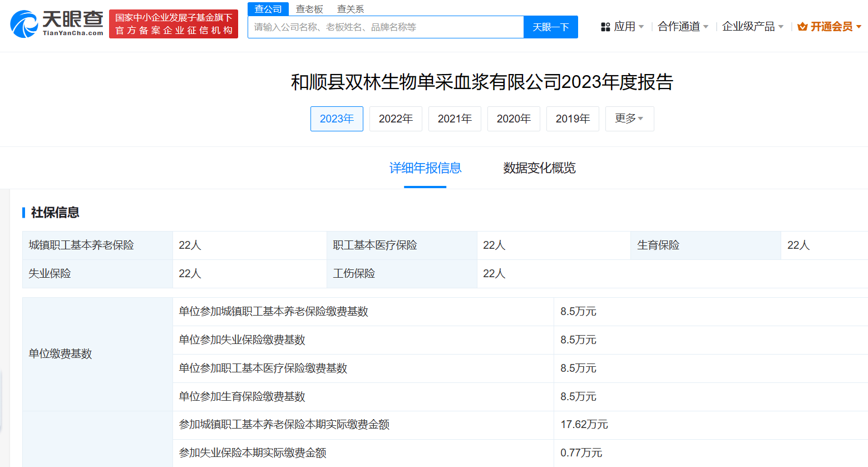
Task: Click the 天眼一下 search button
Action: pyautogui.click(x=550, y=26)
